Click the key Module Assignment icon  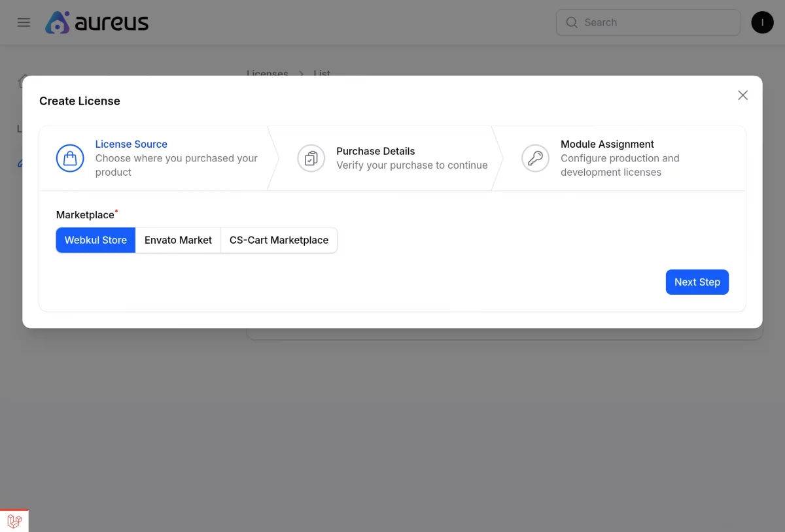(535, 158)
